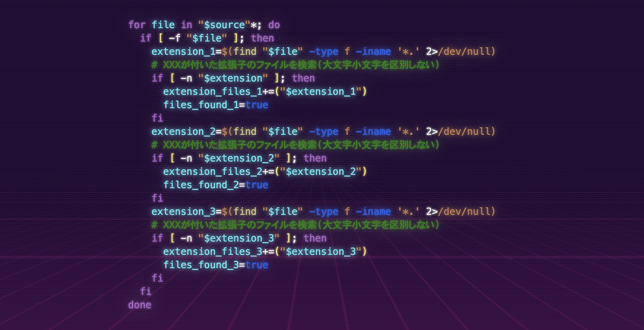Image resolution: width=644 pixels, height=330 pixels.
Task: Click the line 'for file in "$source"*; do'
Action: tap(204, 25)
